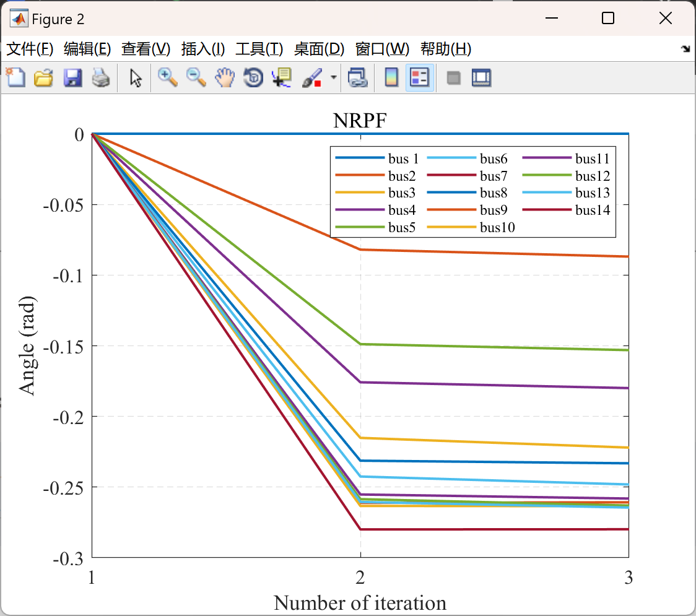Insert a legend using the toolbar icon
Image resolution: width=696 pixels, height=616 pixels.
[x=418, y=77]
